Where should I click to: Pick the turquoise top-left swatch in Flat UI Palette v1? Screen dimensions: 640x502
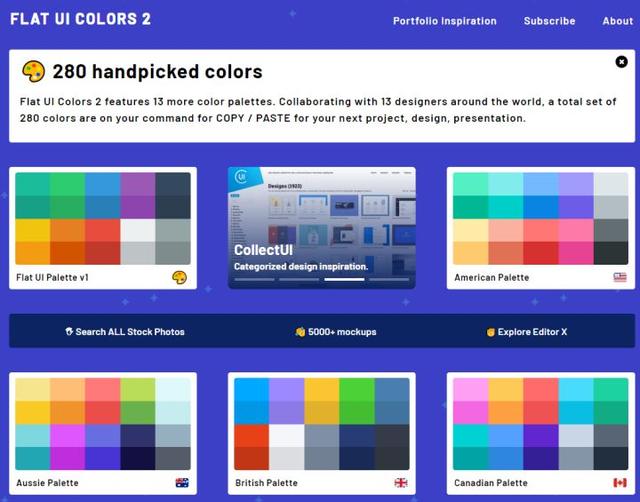33,184
